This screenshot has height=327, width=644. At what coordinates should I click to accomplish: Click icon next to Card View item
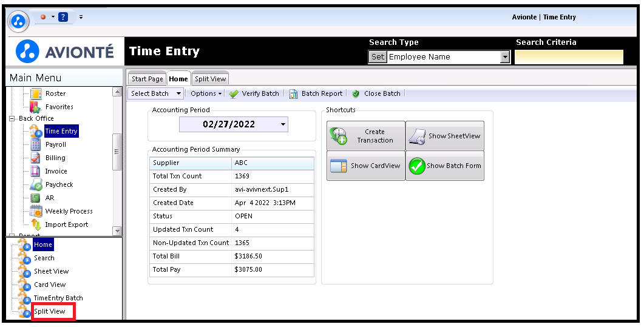(25, 285)
